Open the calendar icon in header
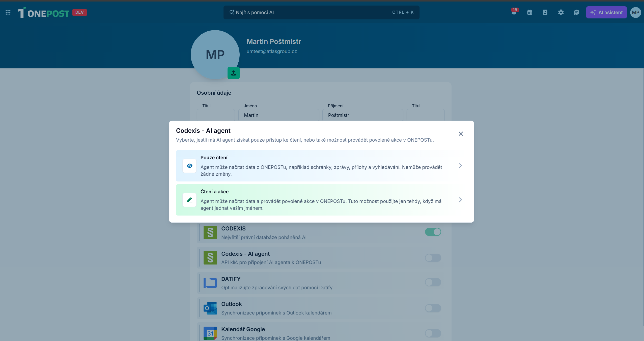644x341 pixels. (529, 12)
